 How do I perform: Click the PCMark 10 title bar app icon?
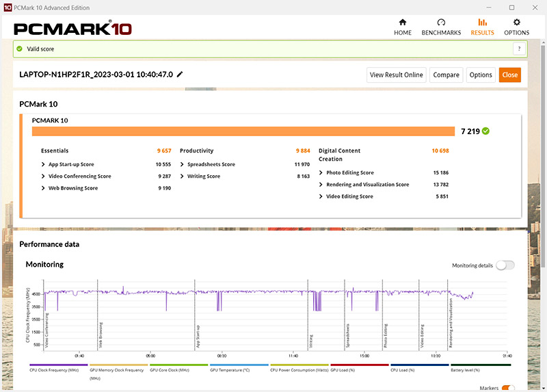8,8
